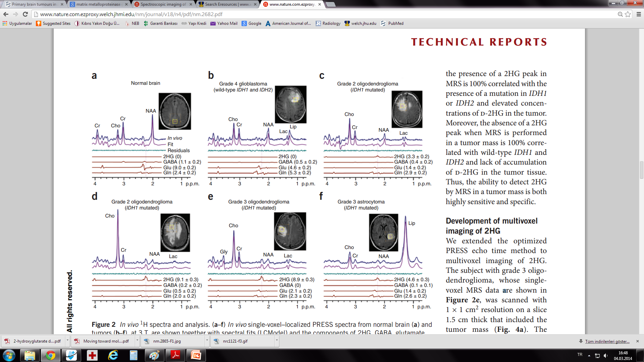
Task: Click TECHNICAL REPORTS header text
Action: (479, 42)
